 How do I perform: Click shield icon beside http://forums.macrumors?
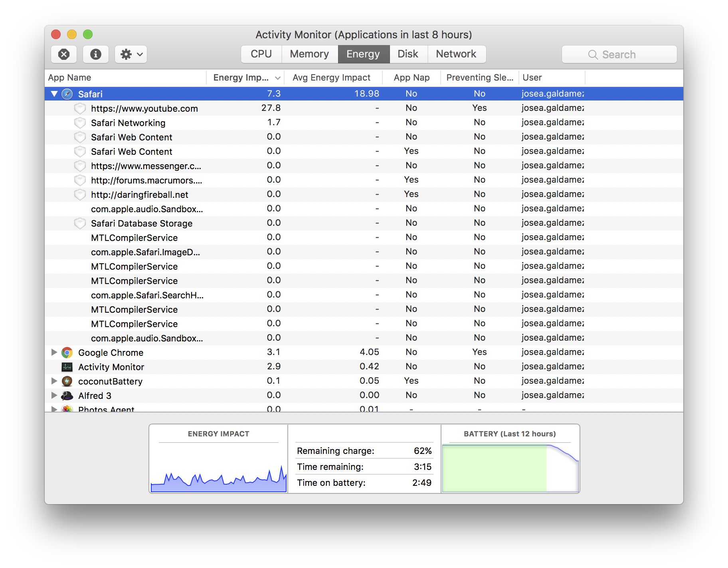pos(80,180)
